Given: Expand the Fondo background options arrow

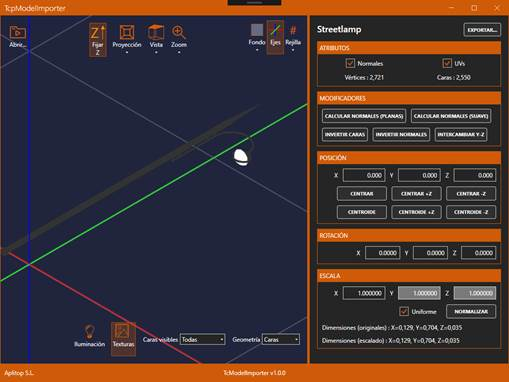Looking at the screenshot, I should pos(257,50).
